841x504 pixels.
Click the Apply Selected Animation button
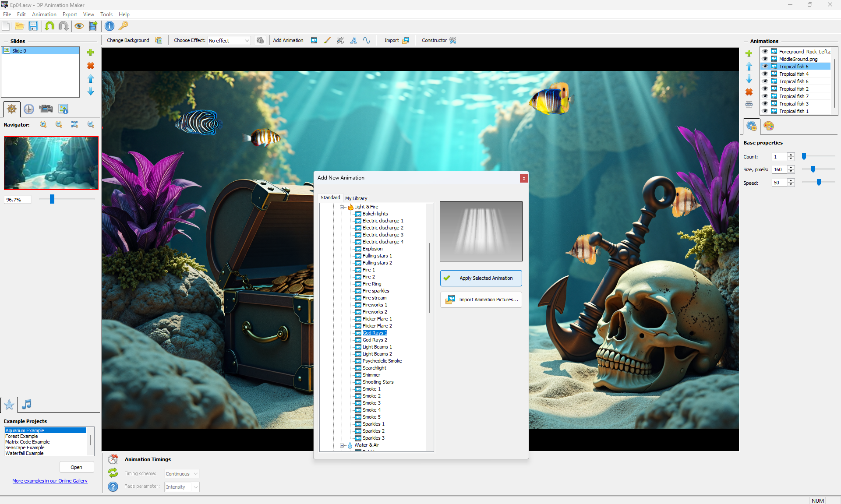click(x=481, y=278)
